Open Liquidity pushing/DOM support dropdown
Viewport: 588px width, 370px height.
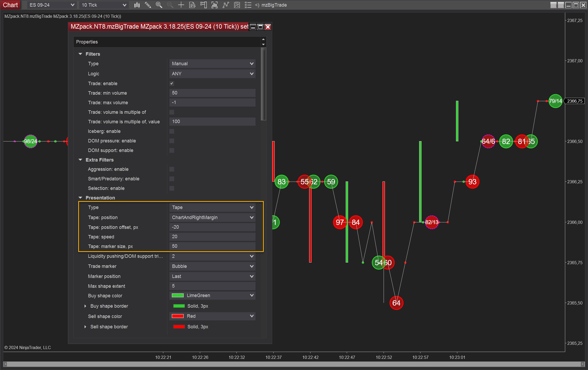click(x=212, y=256)
